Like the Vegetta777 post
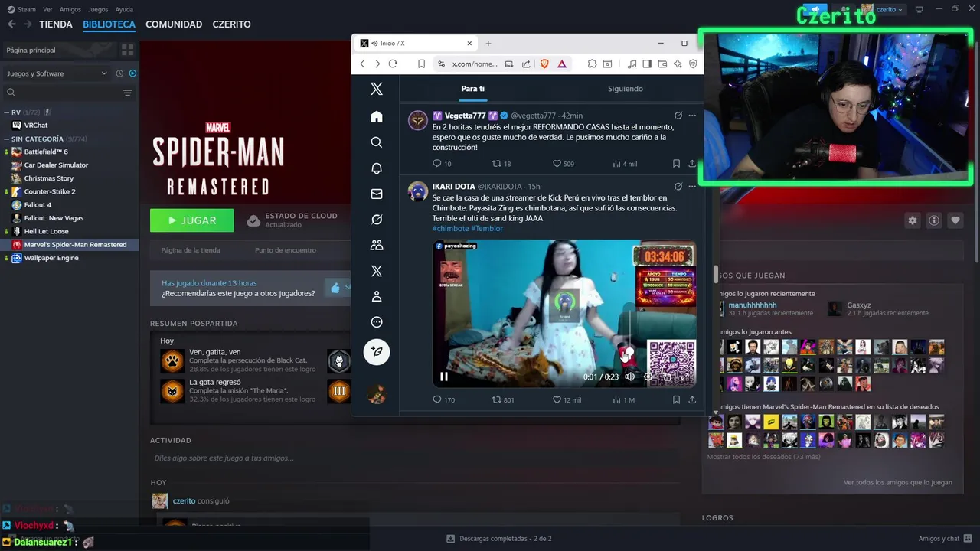Screen dimensions: 980x551 557,164
